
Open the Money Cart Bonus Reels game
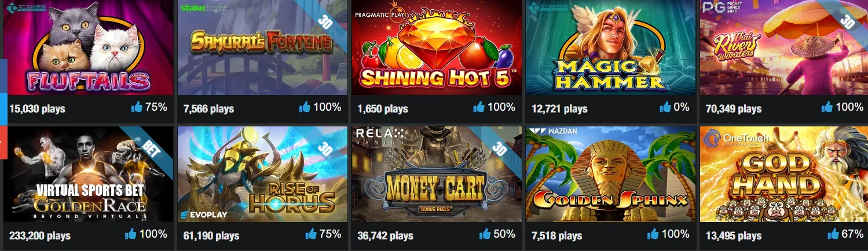[437, 174]
